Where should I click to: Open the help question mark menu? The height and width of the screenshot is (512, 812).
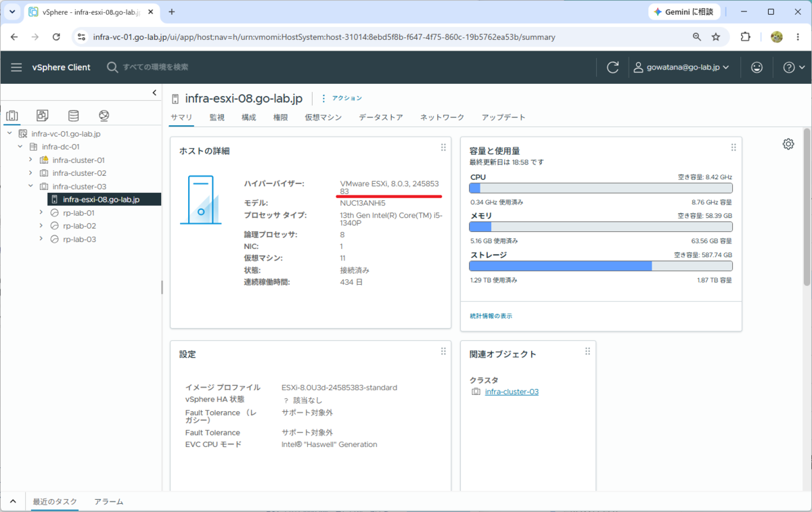click(x=794, y=67)
